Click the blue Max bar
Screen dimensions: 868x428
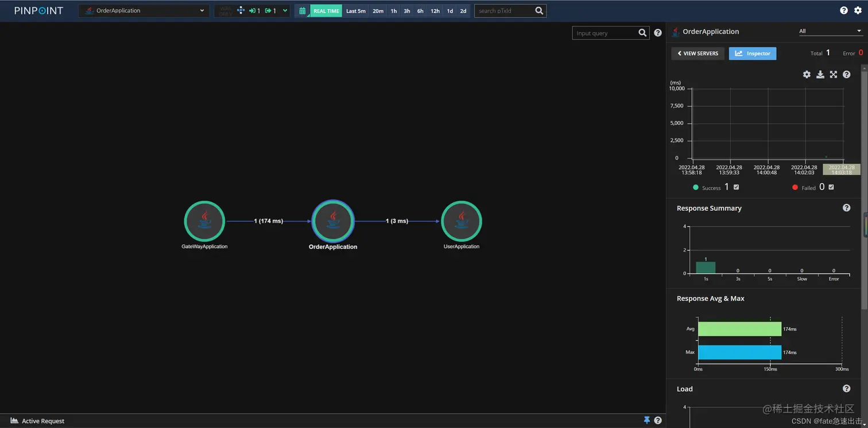click(x=740, y=352)
